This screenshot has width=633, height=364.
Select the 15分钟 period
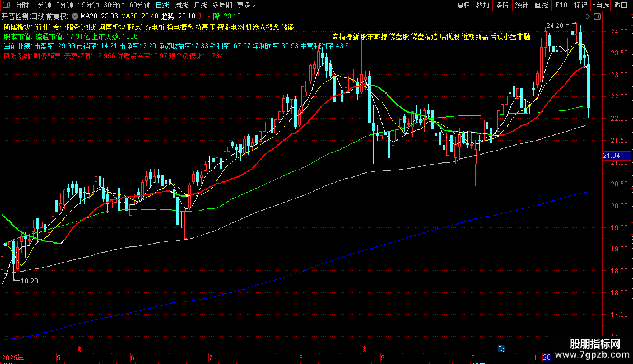tap(89, 5)
